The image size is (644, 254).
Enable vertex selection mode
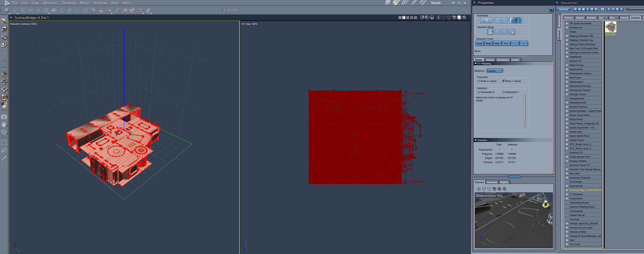tap(498, 32)
